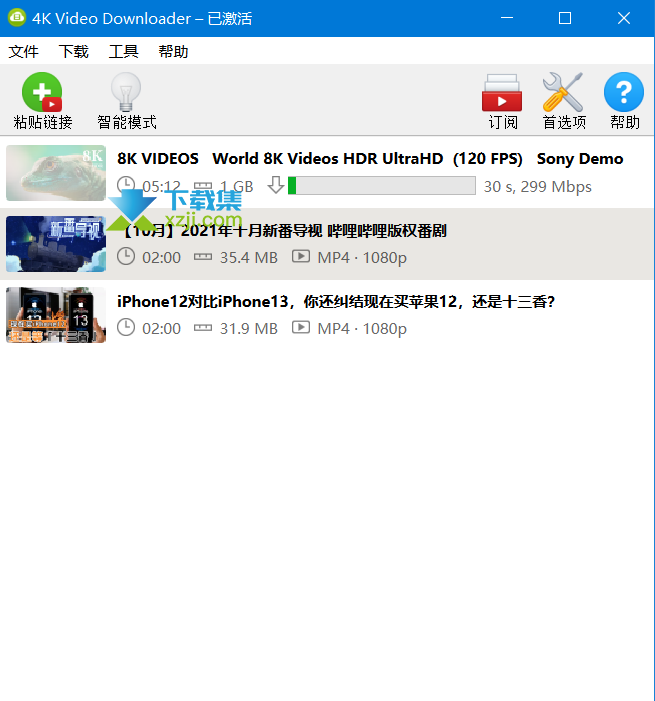Click the clock icon on the 35.4 MB row
The width and height of the screenshot is (655, 701).
126,257
